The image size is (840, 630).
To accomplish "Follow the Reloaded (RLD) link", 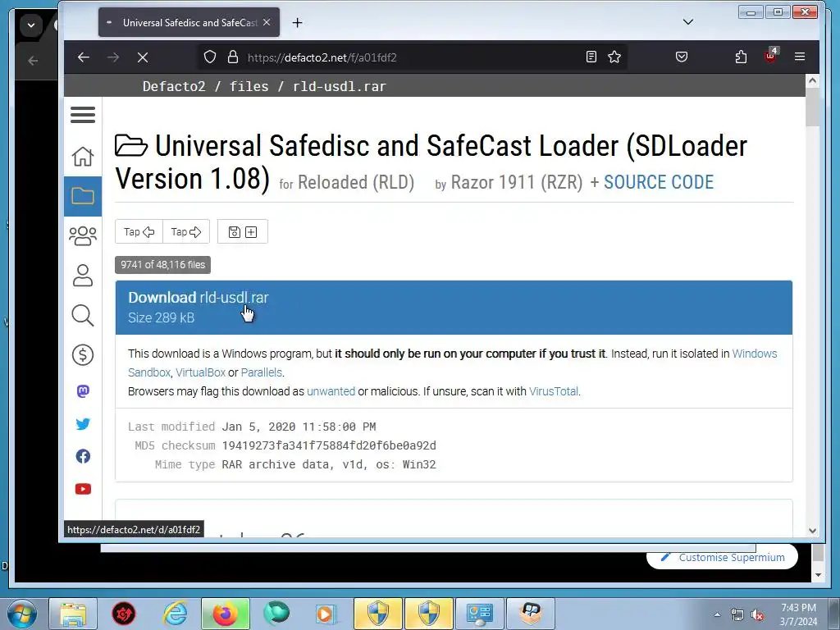I will (x=356, y=182).
